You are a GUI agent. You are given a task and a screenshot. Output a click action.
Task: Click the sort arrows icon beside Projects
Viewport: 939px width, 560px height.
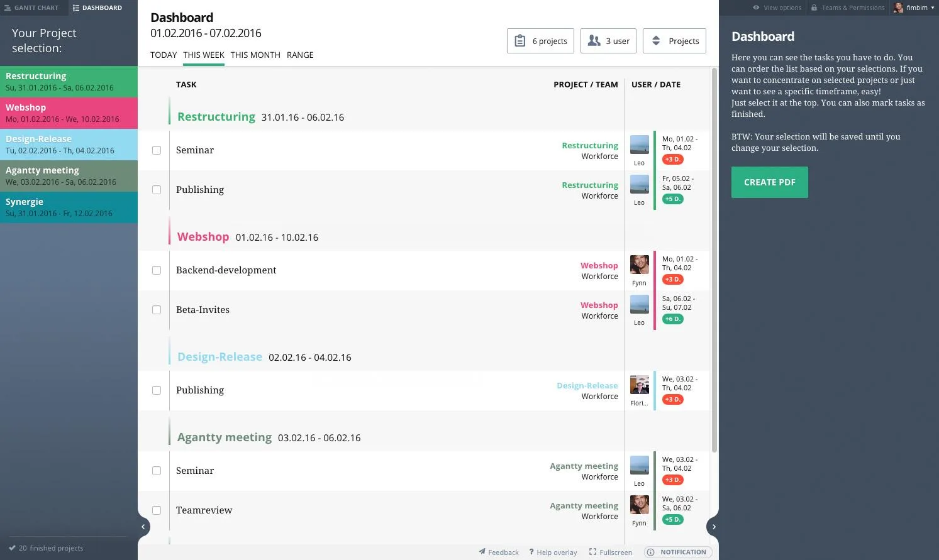point(656,41)
